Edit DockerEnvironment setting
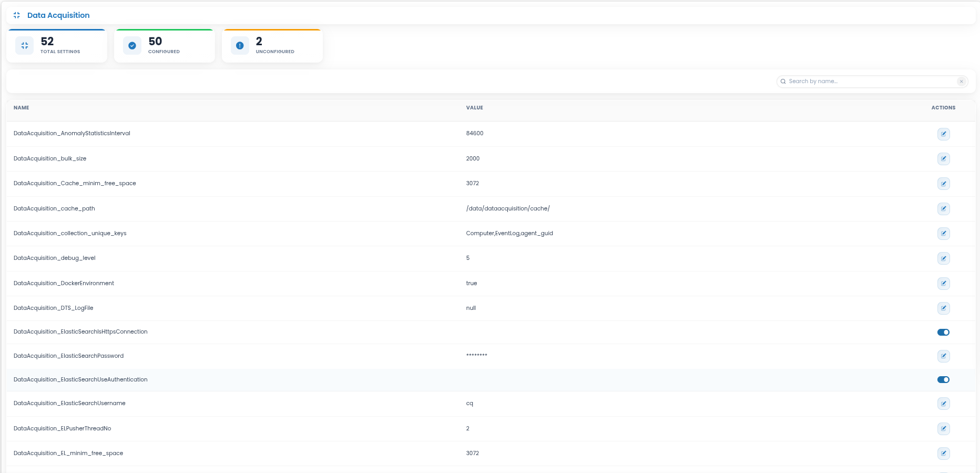Image resolution: width=980 pixels, height=473 pixels. point(943,283)
